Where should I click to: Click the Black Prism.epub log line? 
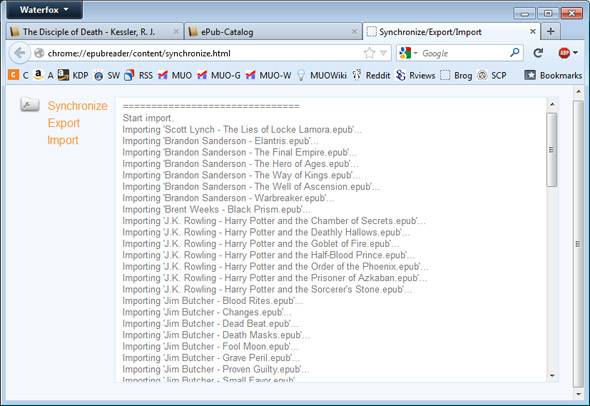tap(217, 210)
